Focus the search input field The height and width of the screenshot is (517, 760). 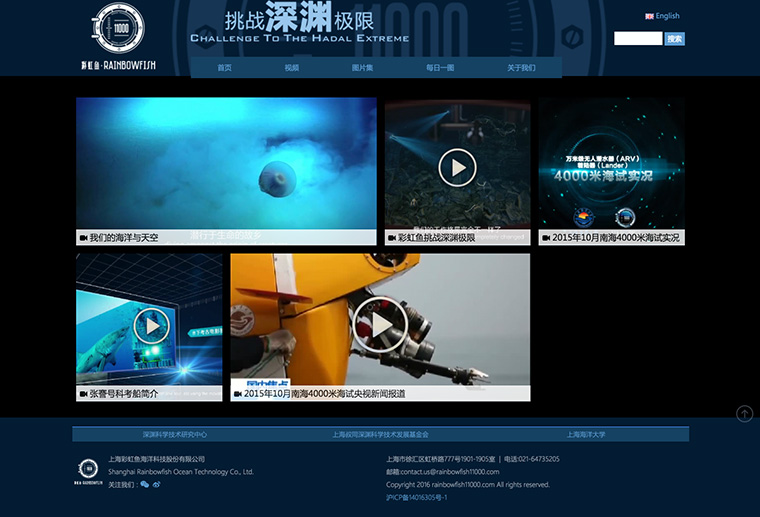(x=638, y=39)
